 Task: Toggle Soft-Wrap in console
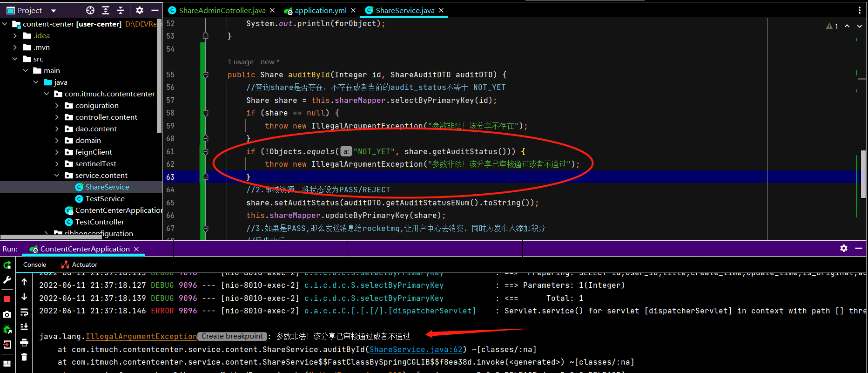[x=24, y=312]
